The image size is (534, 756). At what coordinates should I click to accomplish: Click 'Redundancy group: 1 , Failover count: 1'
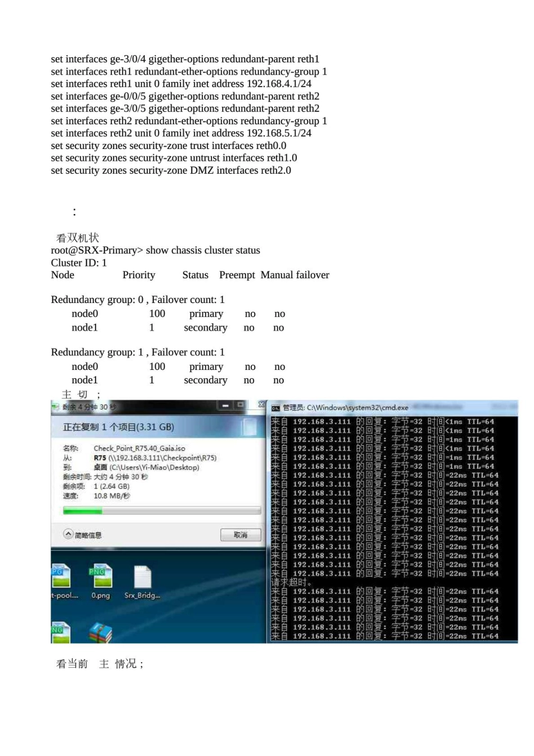coord(138,352)
